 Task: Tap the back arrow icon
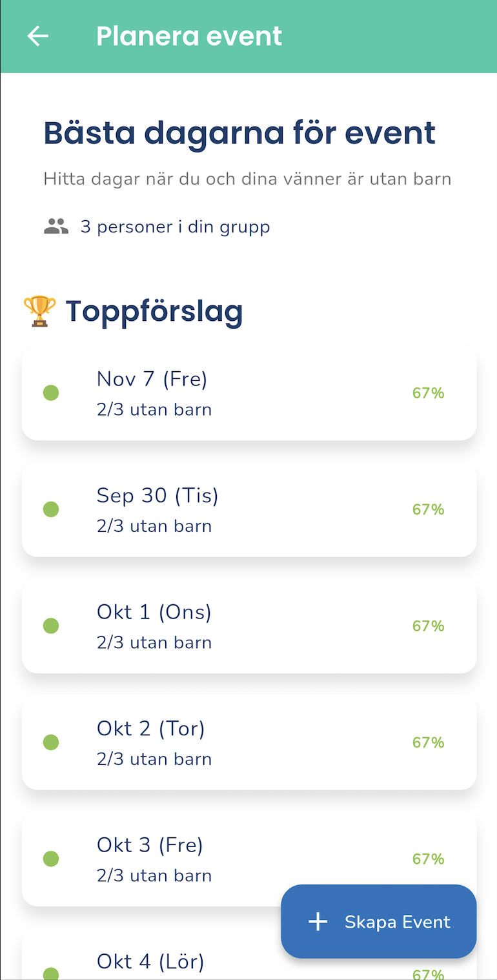pos(38,36)
